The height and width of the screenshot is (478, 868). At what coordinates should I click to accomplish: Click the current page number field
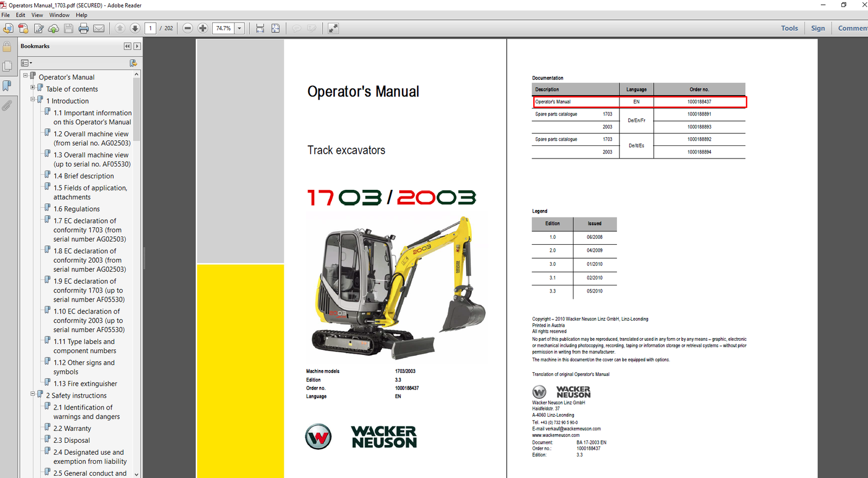point(150,28)
